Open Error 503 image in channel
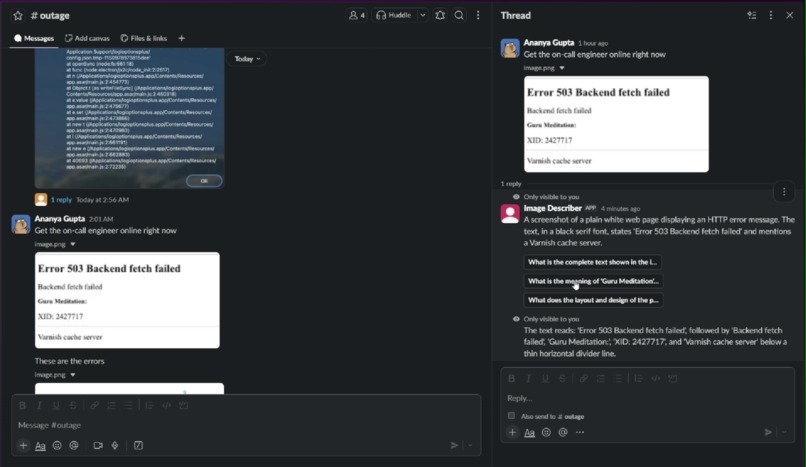 (127, 300)
